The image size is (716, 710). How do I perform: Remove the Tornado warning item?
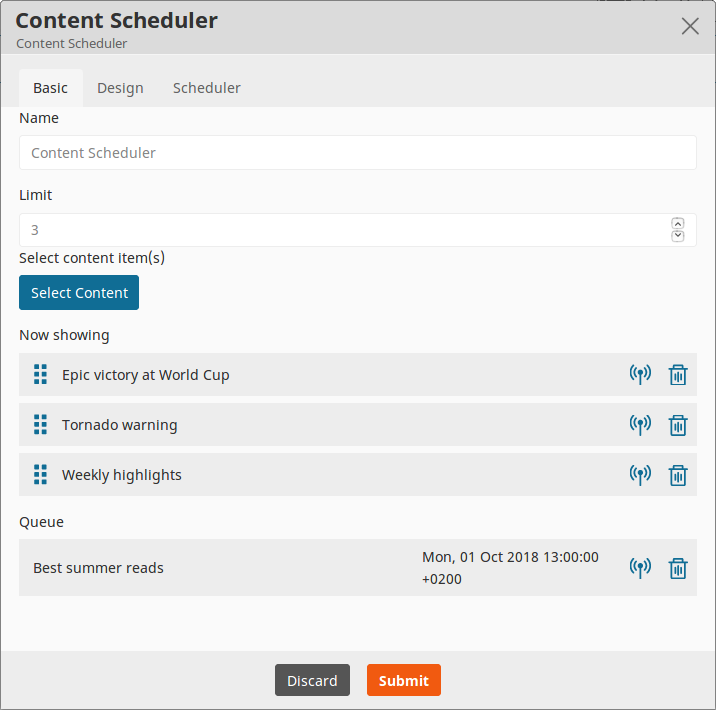pos(678,425)
